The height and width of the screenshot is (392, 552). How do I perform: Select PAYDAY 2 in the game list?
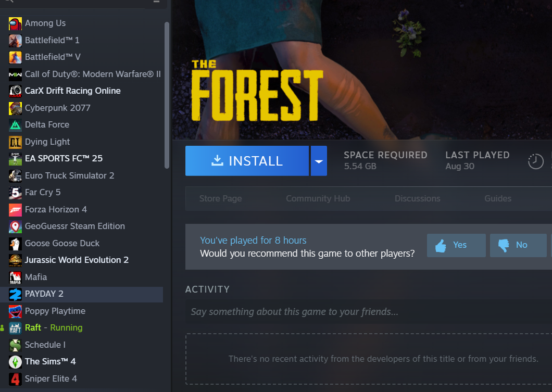click(81, 294)
